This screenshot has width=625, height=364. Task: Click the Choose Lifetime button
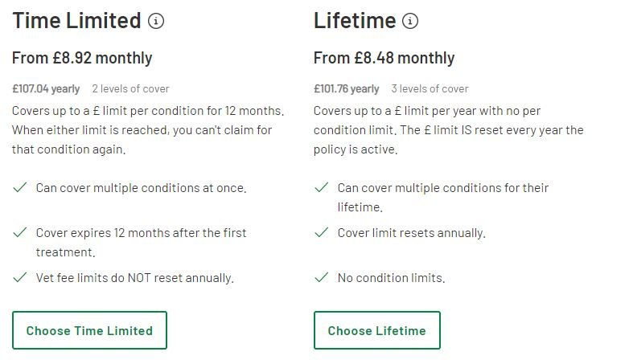coord(377,330)
